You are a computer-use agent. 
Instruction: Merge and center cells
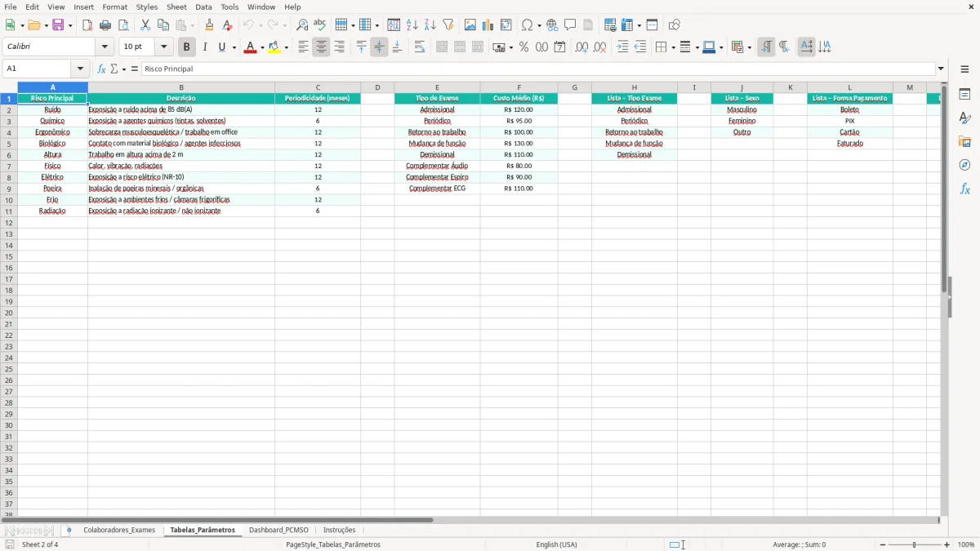[x=442, y=47]
